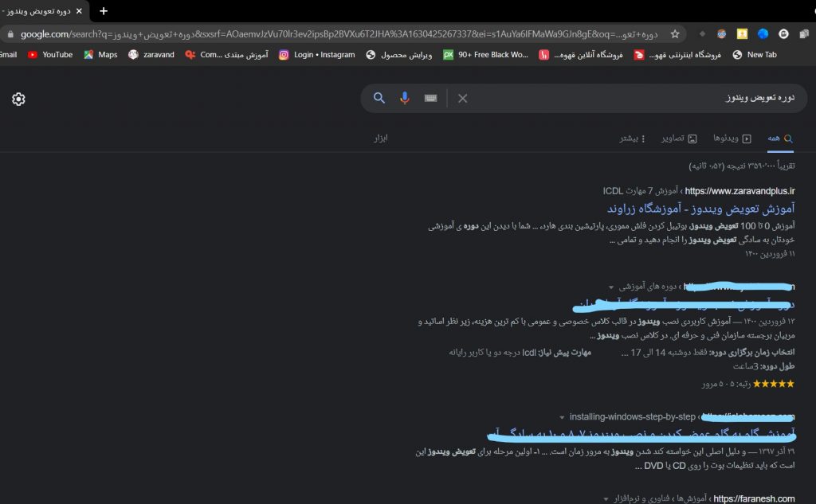Open the بیشتر menu
816x504 pixels.
632,139
